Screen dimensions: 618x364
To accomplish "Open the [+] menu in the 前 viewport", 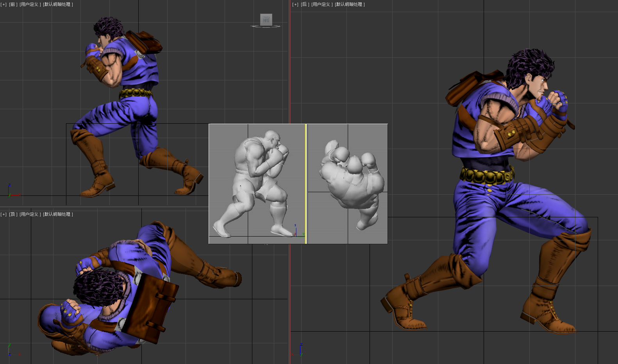I will tap(4, 4).
